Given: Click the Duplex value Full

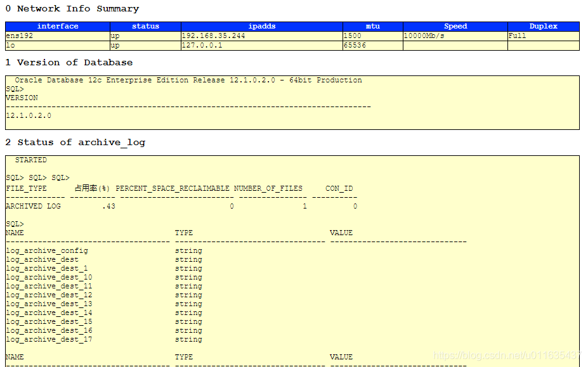Looking at the screenshot, I should (x=517, y=36).
